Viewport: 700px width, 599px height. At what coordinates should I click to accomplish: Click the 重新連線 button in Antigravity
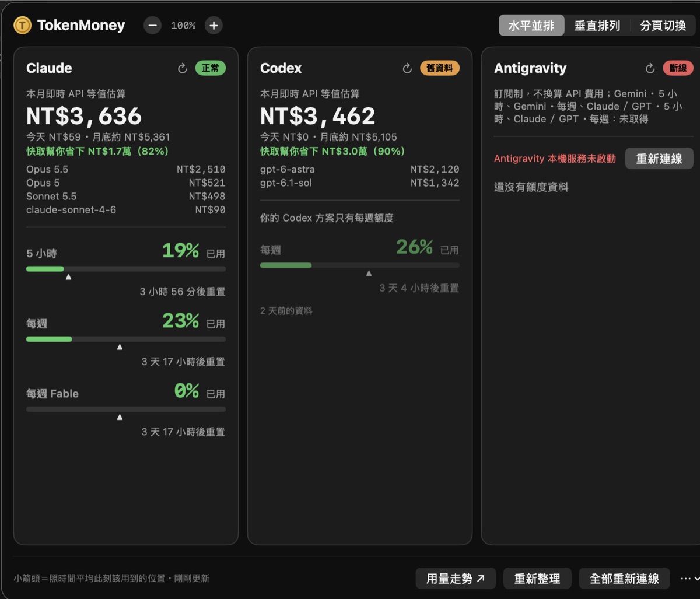click(x=659, y=159)
